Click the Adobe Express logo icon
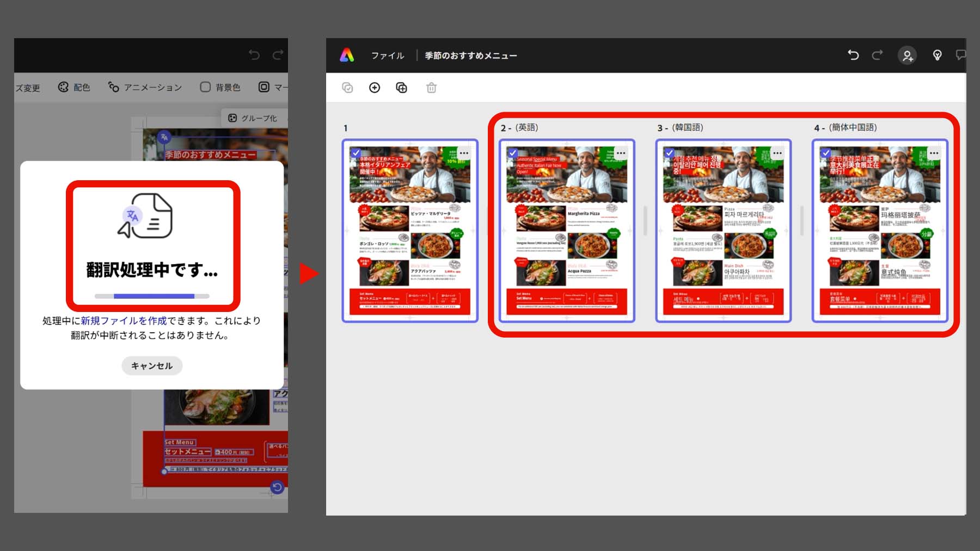Screen dimensions: 980x551 point(347,55)
